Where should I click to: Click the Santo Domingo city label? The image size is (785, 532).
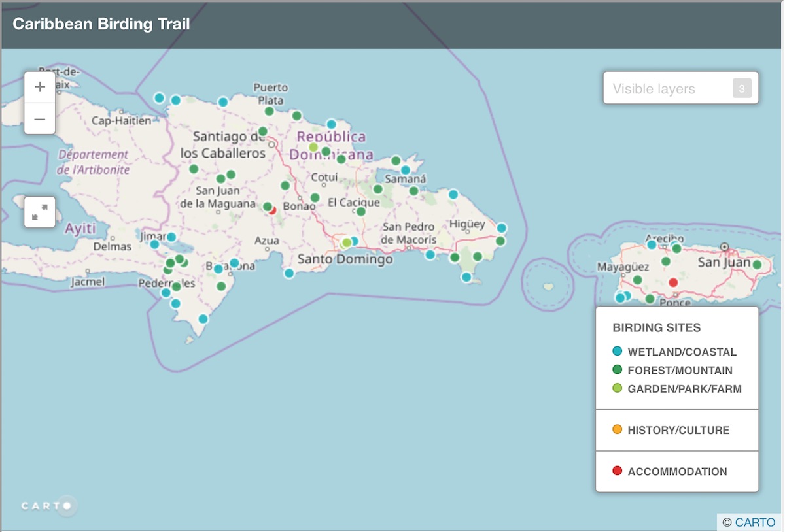coord(345,259)
